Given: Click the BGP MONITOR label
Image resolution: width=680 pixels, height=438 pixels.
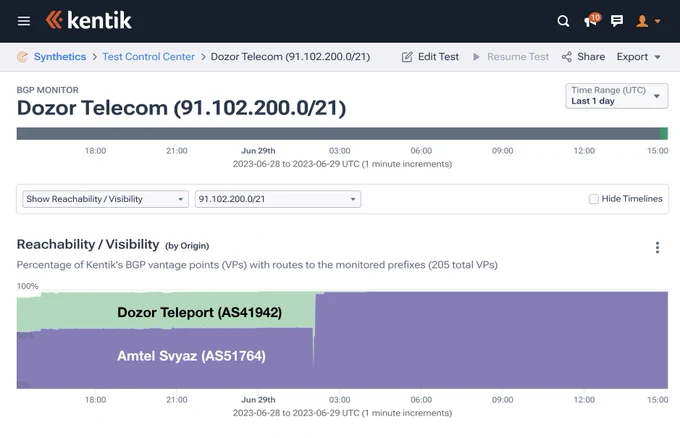Looking at the screenshot, I should 48,90.
